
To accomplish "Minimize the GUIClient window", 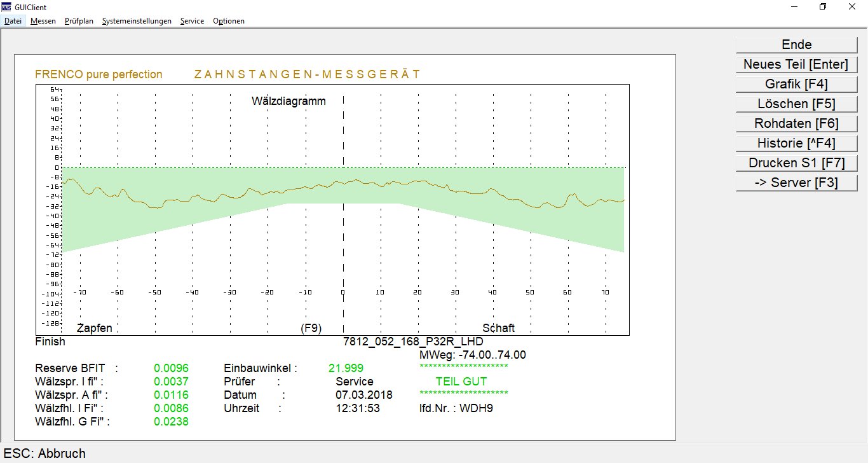I will pos(794,7).
